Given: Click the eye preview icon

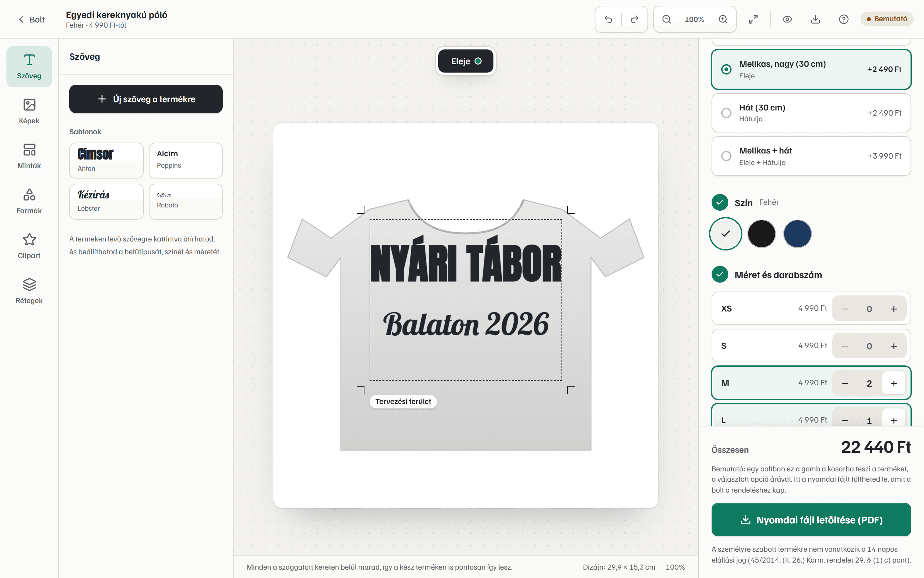Looking at the screenshot, I should (787, 19).
